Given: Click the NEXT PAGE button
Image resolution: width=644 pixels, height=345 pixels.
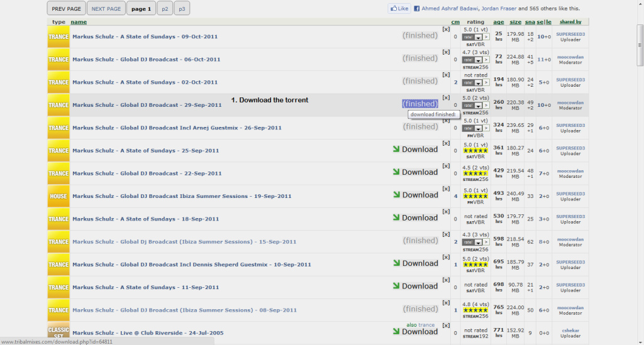Looking at the screenshot, I should (x=106, y=8).
